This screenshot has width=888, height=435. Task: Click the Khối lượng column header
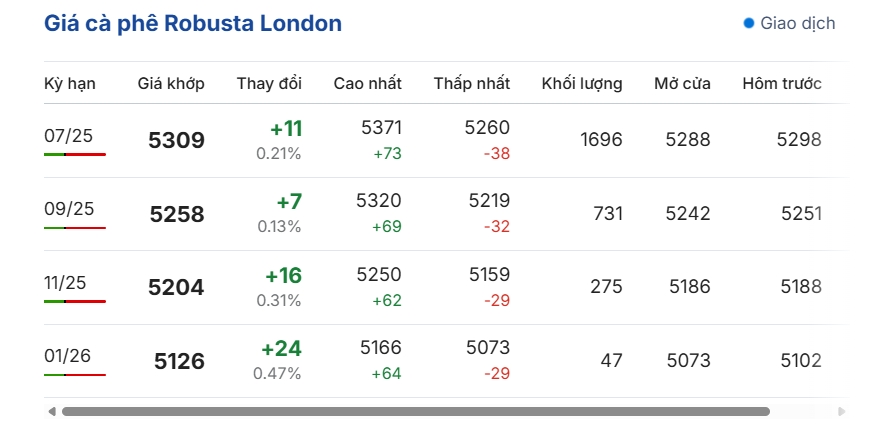[x=582, y=84]
